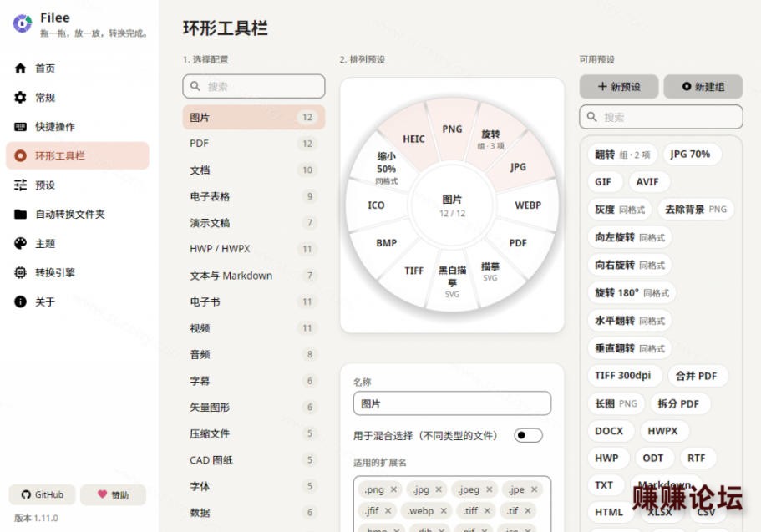Open 常规 settings gear icon
The height and width of the screenshot is (532, 761).
tap(20, 98)
